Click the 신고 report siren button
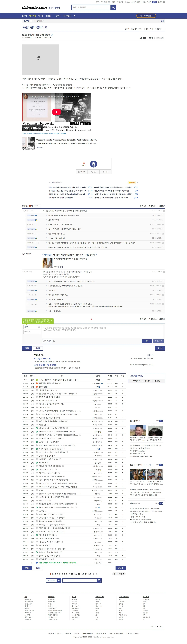187x644 pixels. coord(105,172)
